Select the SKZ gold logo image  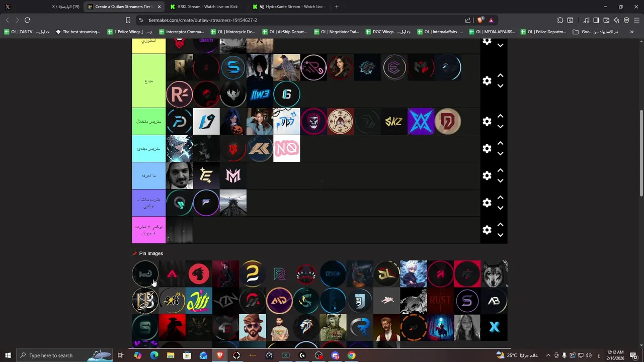point(394,121)
